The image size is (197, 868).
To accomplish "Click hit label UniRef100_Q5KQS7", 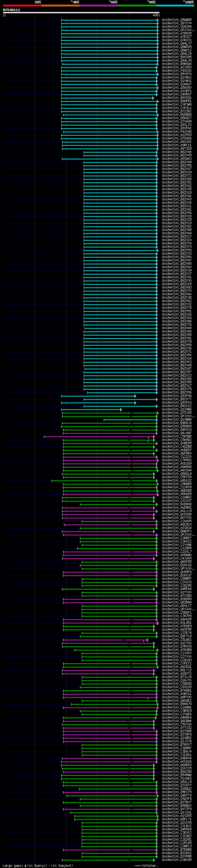I will click(177, 118).
